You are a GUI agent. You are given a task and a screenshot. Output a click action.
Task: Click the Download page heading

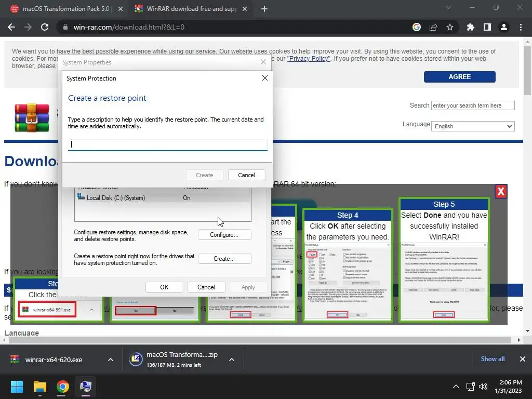pyautogui.click(x=31, y=162)
